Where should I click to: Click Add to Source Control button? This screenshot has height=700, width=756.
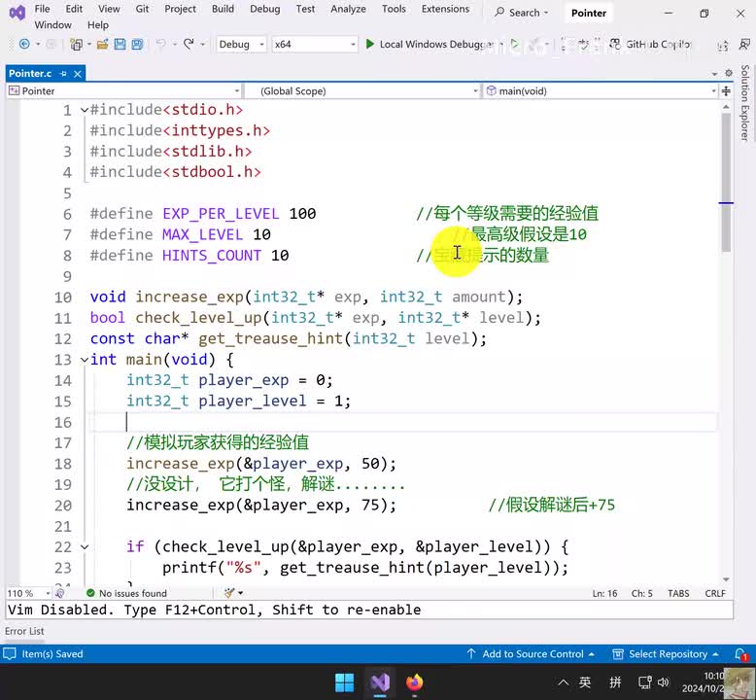point(531,654)
